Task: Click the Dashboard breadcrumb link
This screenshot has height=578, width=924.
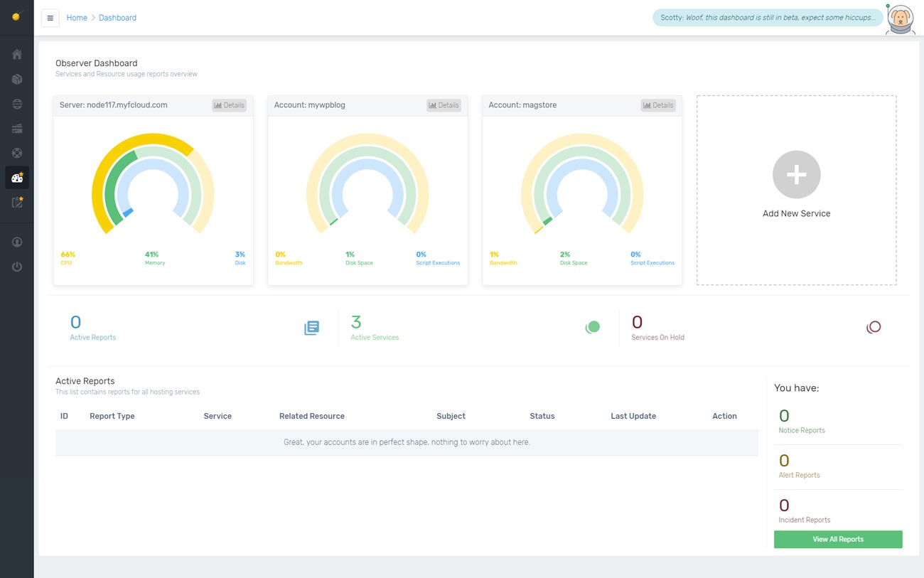Action: click(x=118, y=18)
